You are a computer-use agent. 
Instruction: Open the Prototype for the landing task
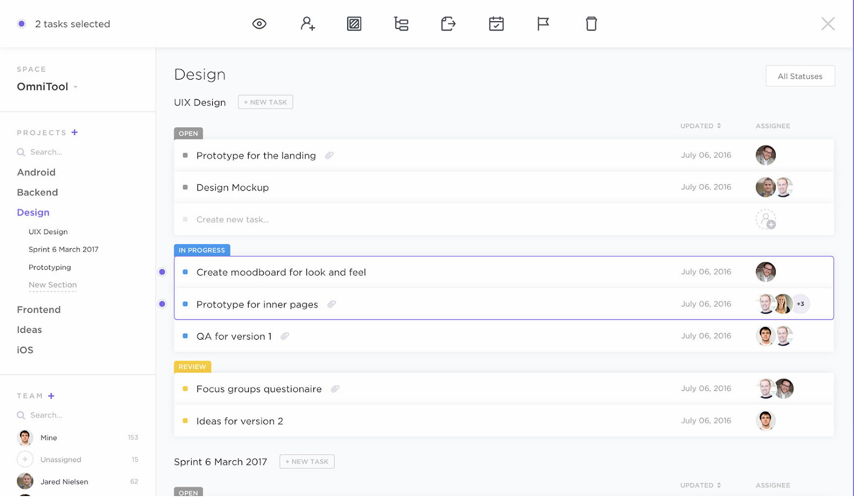point(256,155)
